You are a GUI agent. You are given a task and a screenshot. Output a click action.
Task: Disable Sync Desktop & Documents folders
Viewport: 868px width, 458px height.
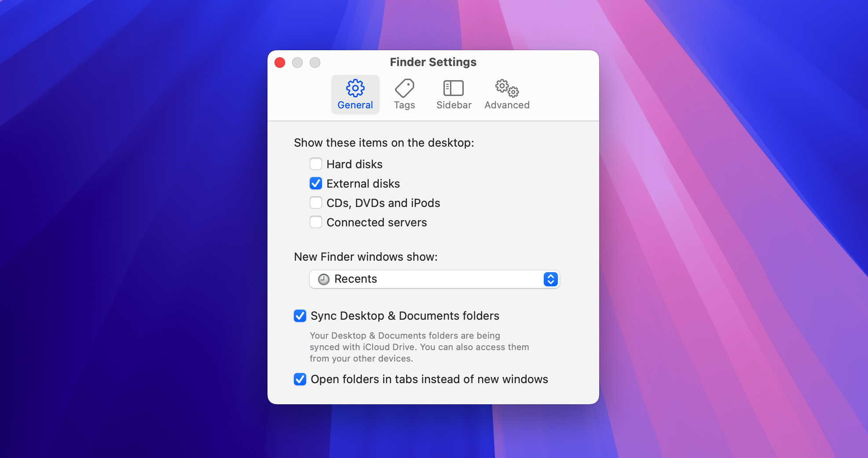click(x=300, y=316)
